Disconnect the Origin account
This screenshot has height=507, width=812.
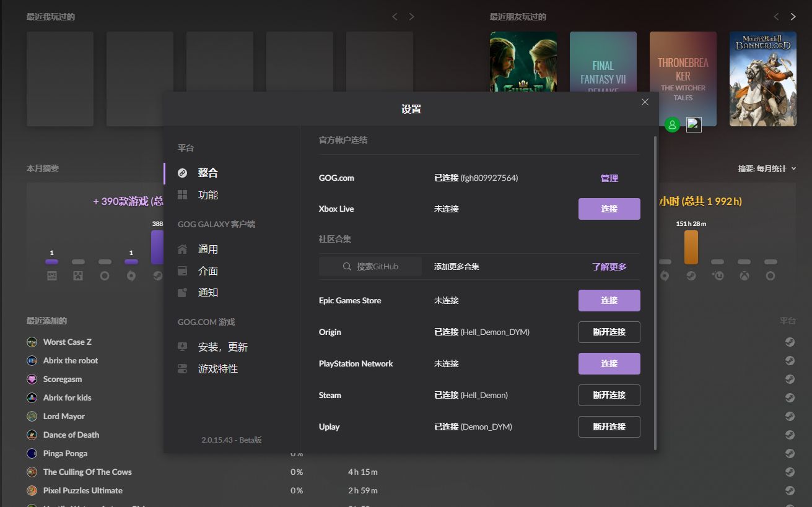[609, 332]
